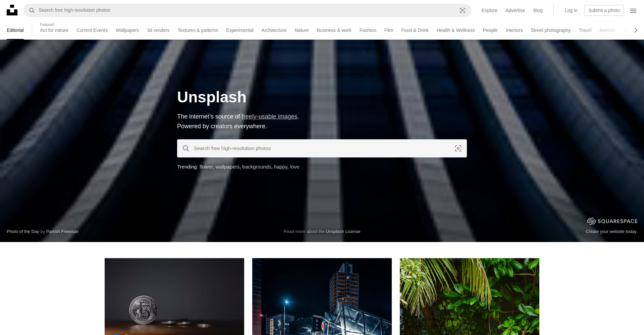Open the 3d renders category

point(158,30)
